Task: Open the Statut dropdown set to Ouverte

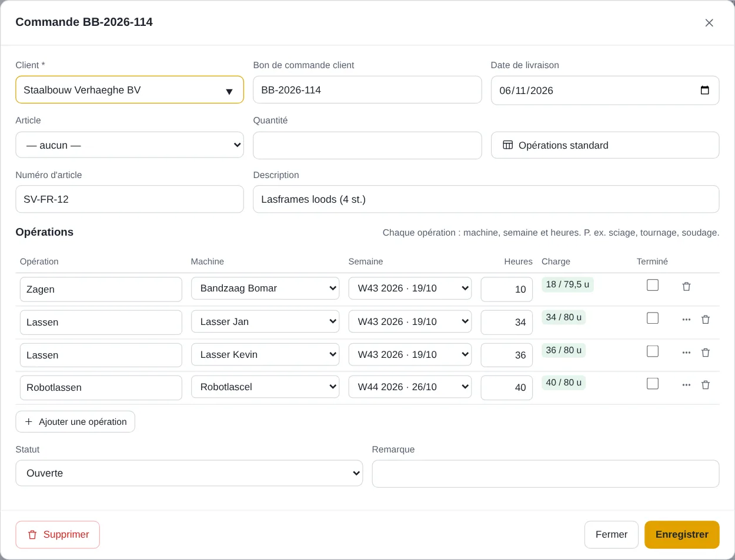Action: 189,473
